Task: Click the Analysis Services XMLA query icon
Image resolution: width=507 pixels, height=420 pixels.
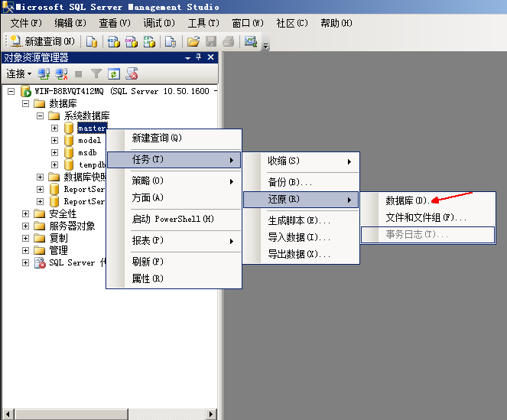Action: click(x=149, y=41)
